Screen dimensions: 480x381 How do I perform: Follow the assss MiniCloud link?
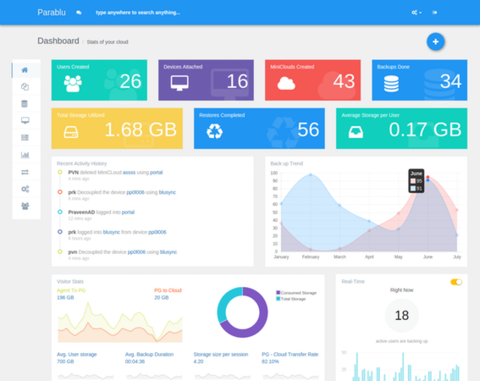point(129,172)
